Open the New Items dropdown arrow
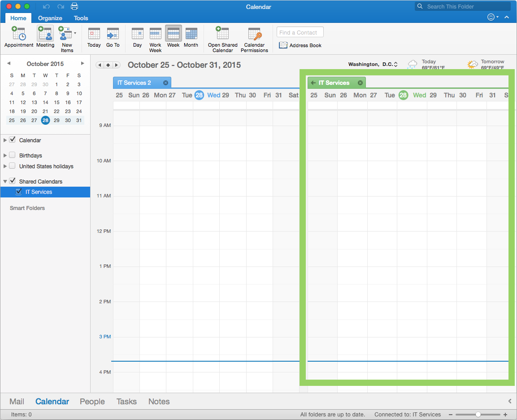The width and height of the screenshot is (517, 420). (x=75, y=33)
